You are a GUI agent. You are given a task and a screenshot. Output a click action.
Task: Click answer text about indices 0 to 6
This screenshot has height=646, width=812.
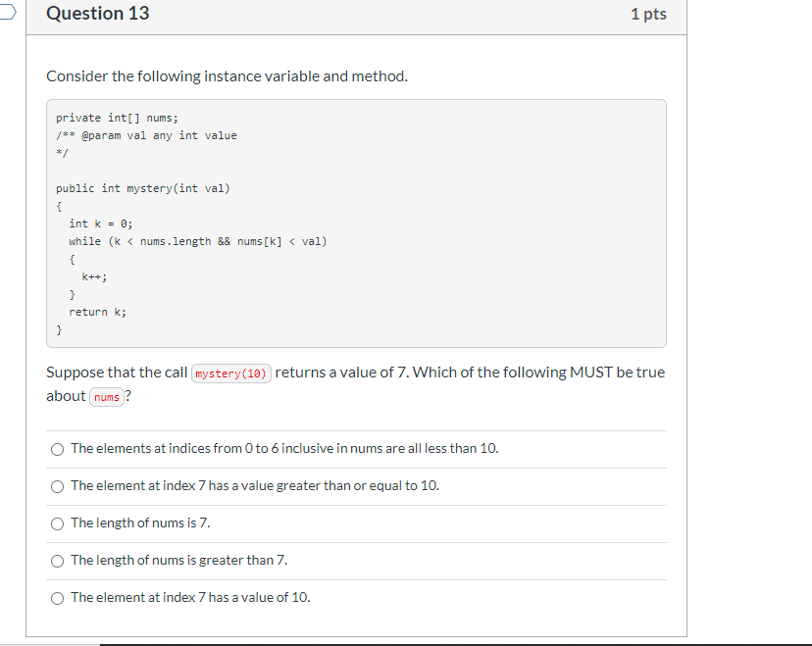click(x=283, y=448)
